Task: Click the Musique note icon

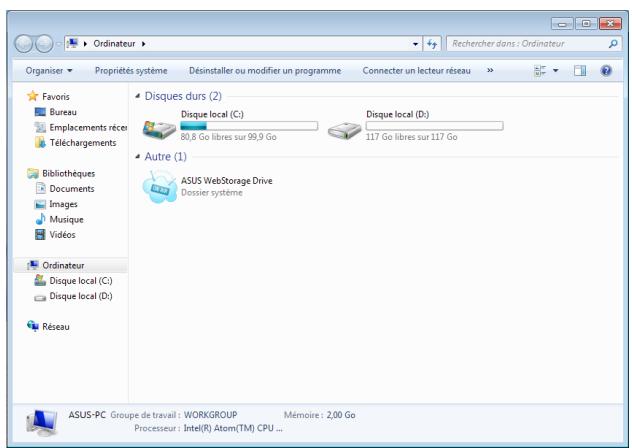Action: coord(40,219)
